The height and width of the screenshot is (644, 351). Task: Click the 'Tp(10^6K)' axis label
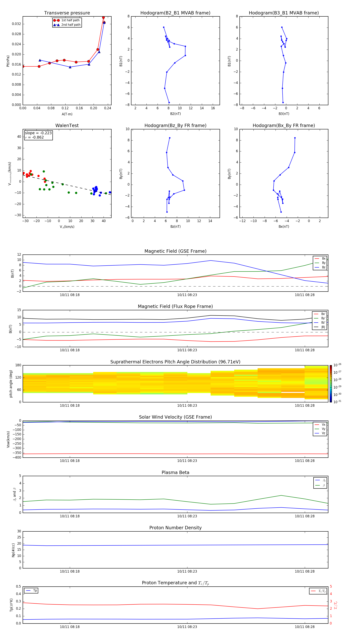pos(11,605)
